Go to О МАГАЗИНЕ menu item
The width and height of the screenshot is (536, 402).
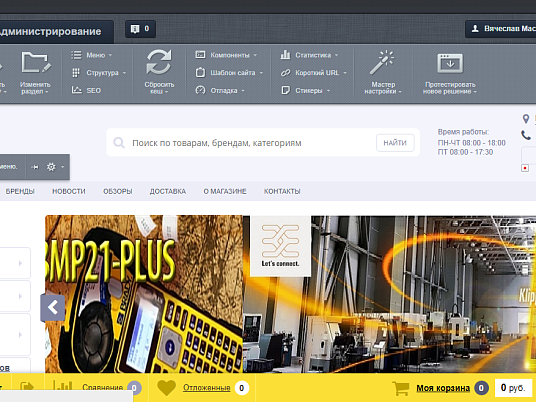pos(225,191)
